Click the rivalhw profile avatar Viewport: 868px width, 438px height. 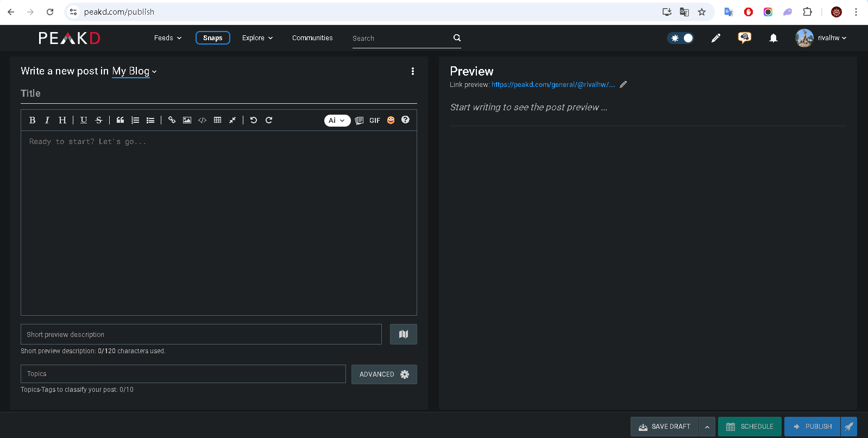click(804, 38)
